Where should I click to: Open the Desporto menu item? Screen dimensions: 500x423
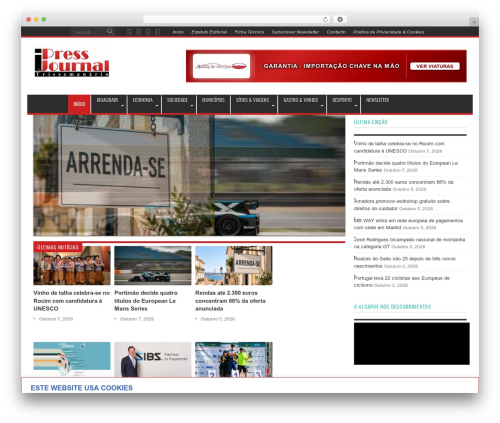click(x=342, y=100)
